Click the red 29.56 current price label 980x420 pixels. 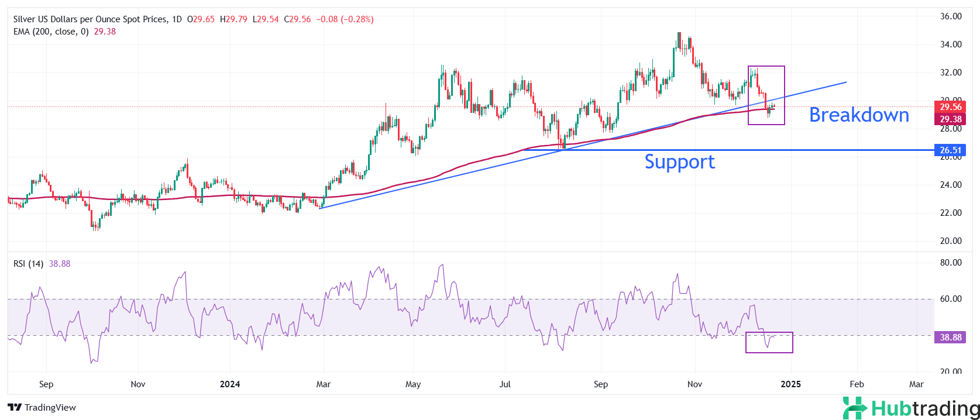pos(950,107)
